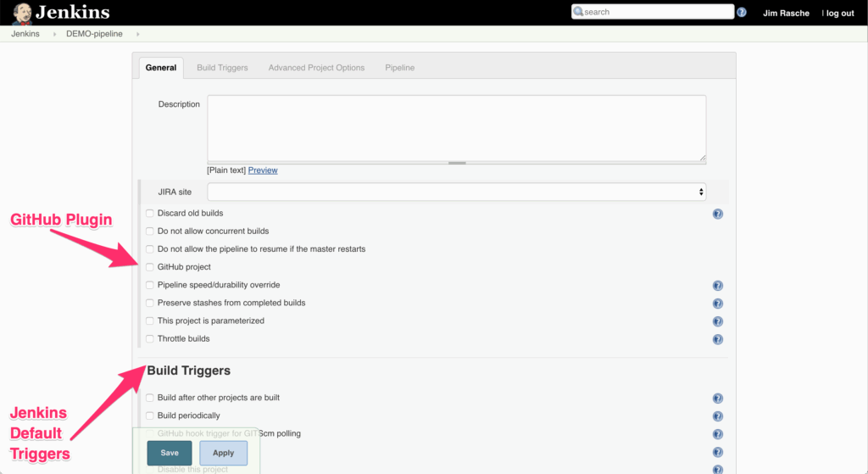
Task: Click the Jenkins butler logo icon
Action: point(22,14)
